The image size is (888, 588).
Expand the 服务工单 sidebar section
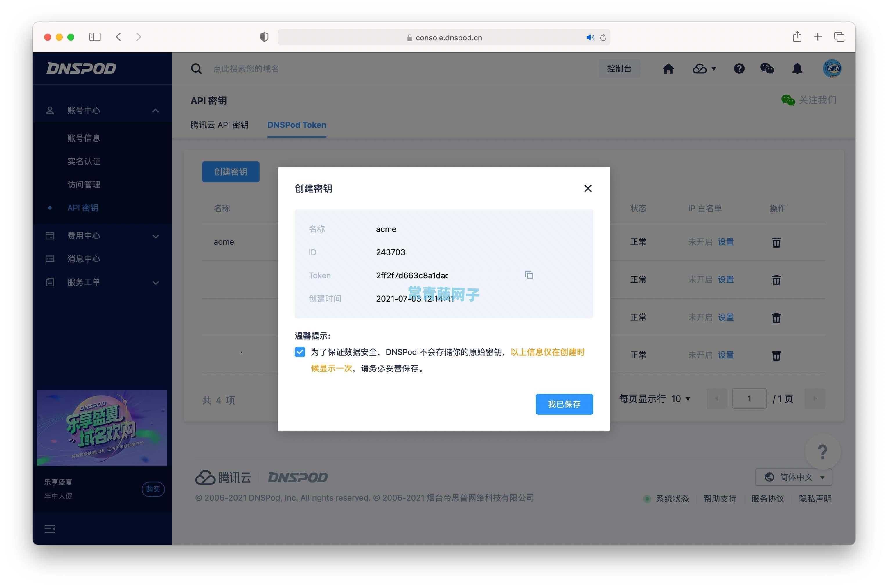tap(102, 282)
